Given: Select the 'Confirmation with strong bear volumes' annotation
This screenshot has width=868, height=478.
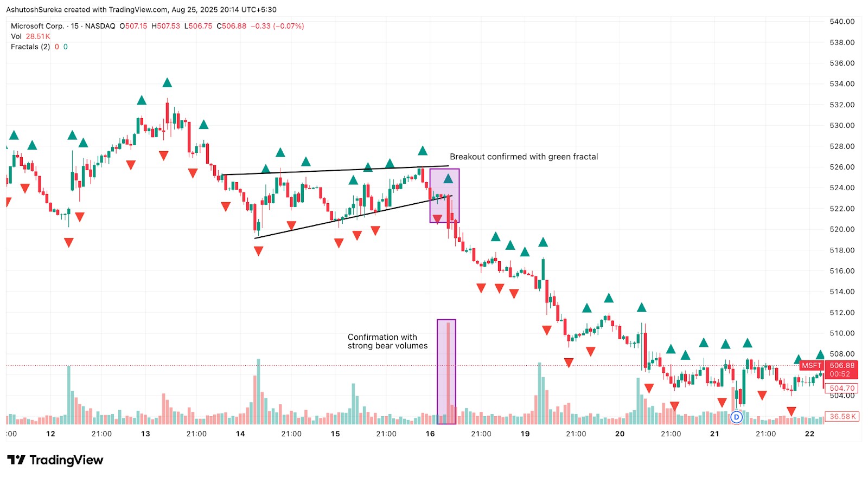Looking at the screenshot, I should click(388, 341).
